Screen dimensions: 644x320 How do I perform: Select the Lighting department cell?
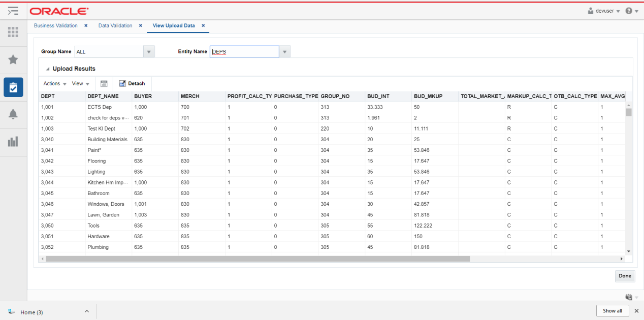(x=109, y=172)
